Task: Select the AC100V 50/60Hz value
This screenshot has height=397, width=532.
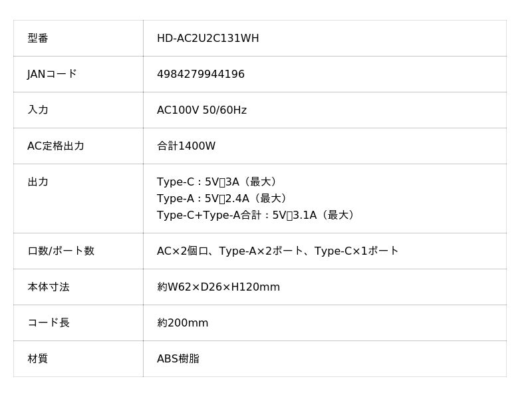Action: [x=201, y=110]
